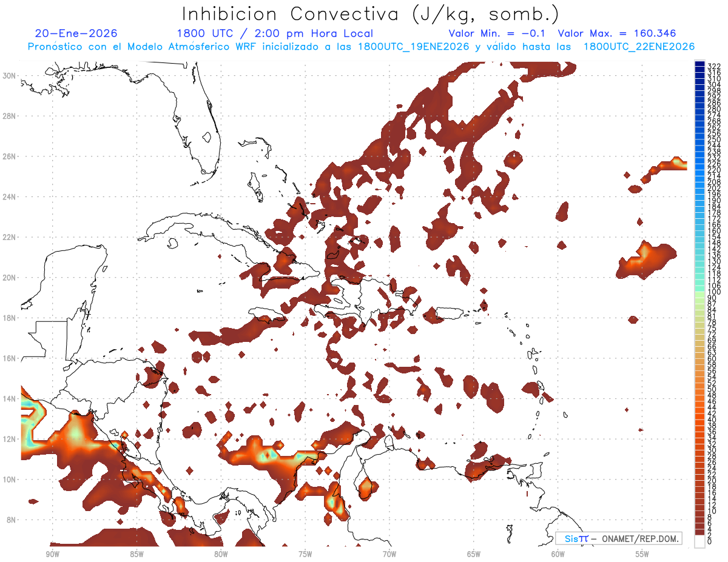
Task: Click the "22N" latitude label
Action: point(10,237)
